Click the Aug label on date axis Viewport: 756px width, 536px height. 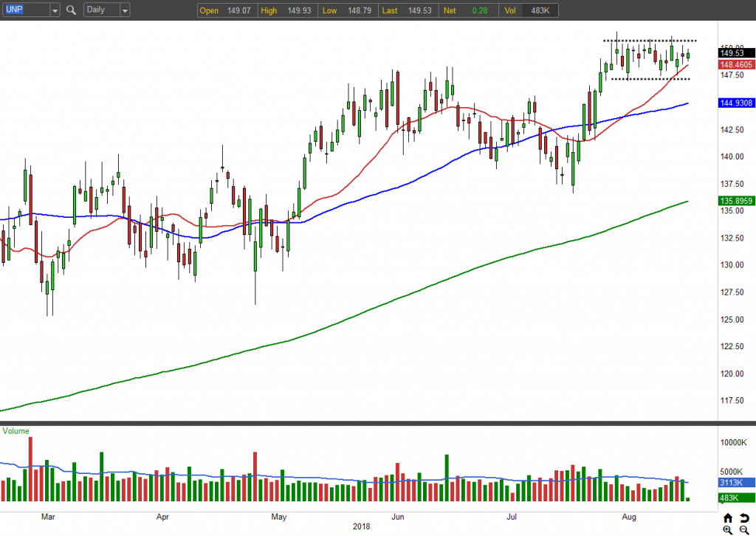[x=629, y=517]
